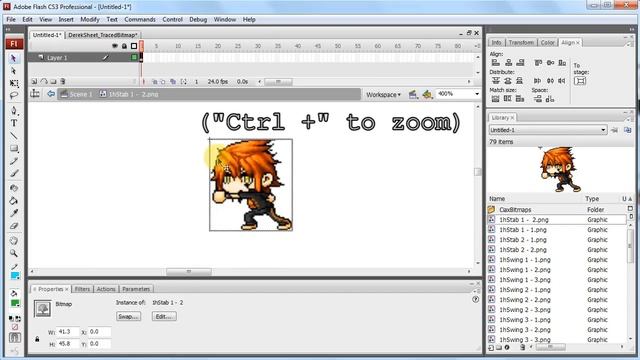Image resolution: width=640 pixels, height=360 pixels.
Task: Click Properties panel help icon
Action: [x=476, y=300]
